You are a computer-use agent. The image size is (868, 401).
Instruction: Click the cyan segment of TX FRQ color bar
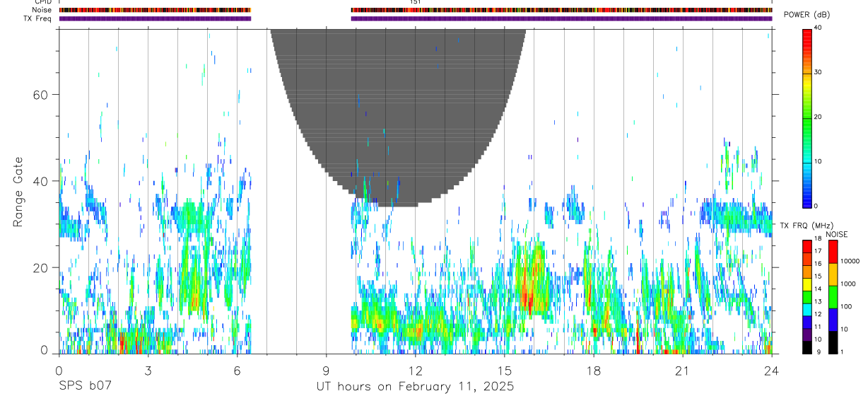[807, 310]
